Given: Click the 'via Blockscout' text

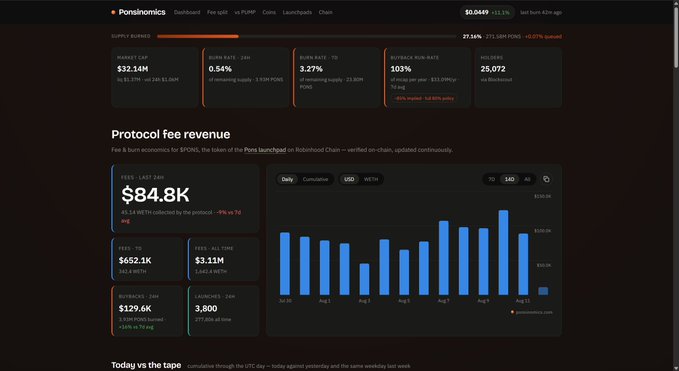Looking at the screenshot, I should pyautogui.click(x=496, y=80).
